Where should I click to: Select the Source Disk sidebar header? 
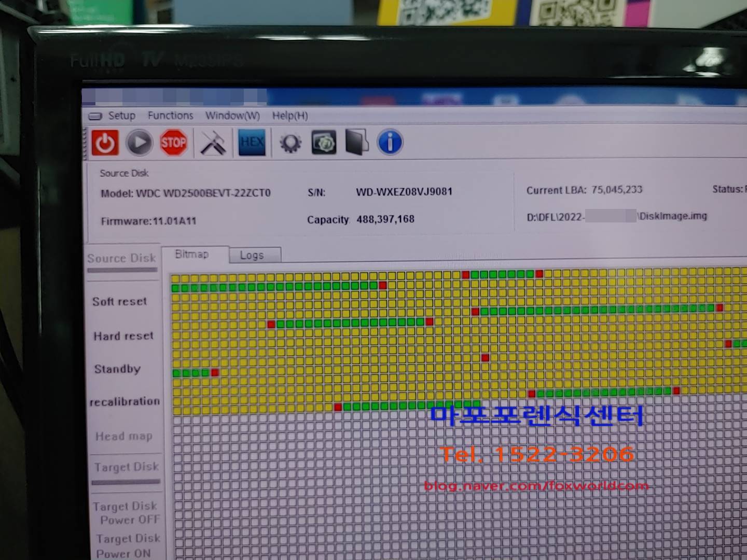tap(122, 258)
